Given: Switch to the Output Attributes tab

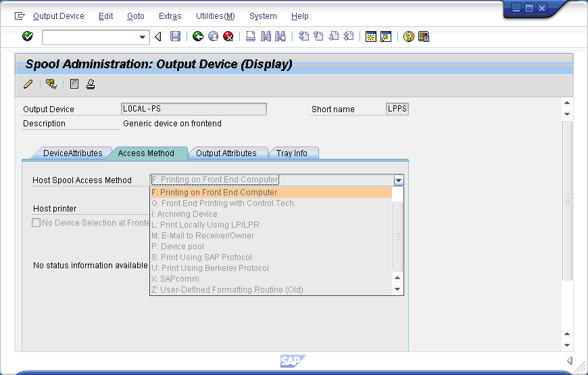Looking at the screenshot, I should click(226, 153).
